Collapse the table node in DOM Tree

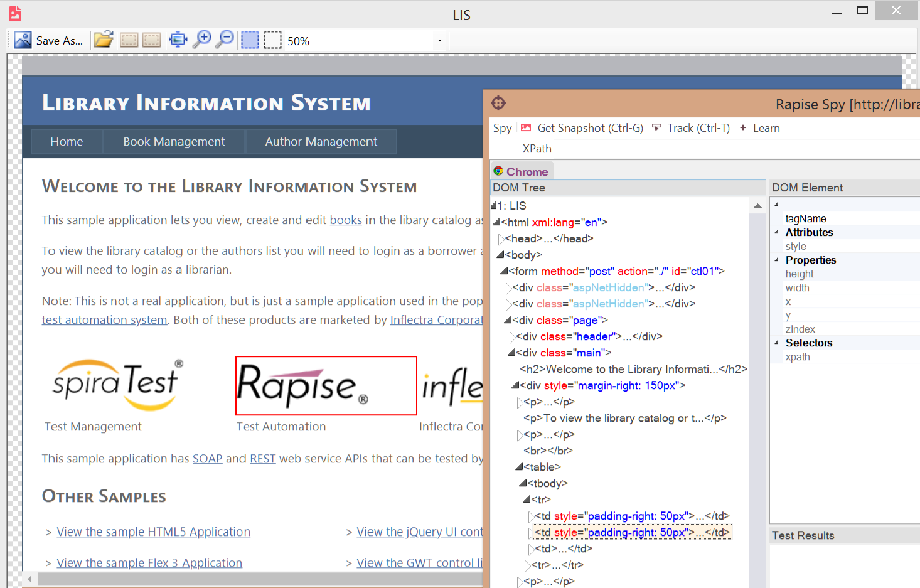pyautogui.click(x=519, y=467)
